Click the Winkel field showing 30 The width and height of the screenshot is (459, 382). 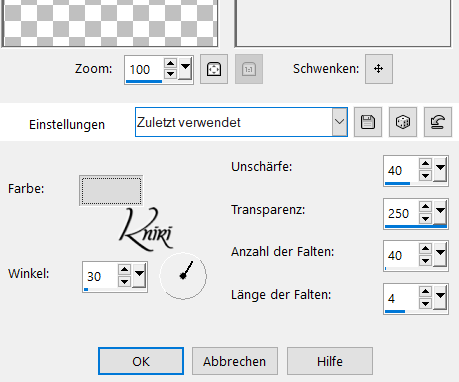click(x=100, y=277)
